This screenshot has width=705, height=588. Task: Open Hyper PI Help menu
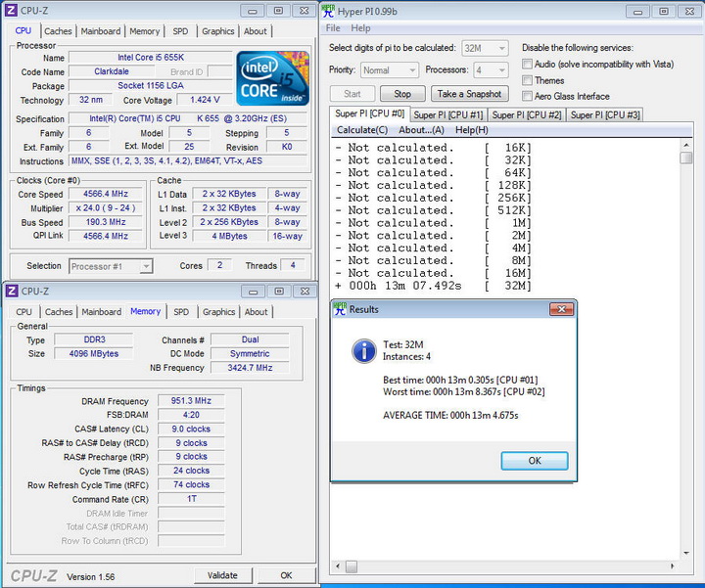pos(360,27)
